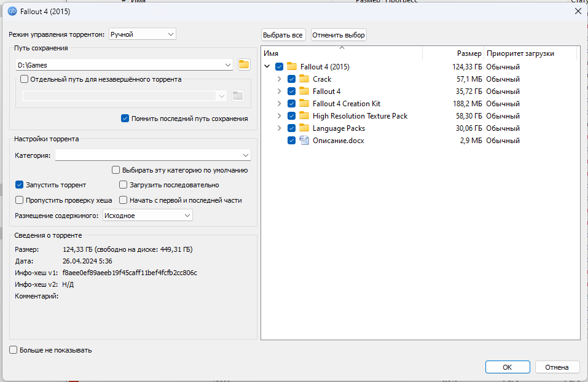Deselect the Crack folder checkbox
Image resolution: width=588 pixels, height=382 pixels.
click(x=291, y=79)
